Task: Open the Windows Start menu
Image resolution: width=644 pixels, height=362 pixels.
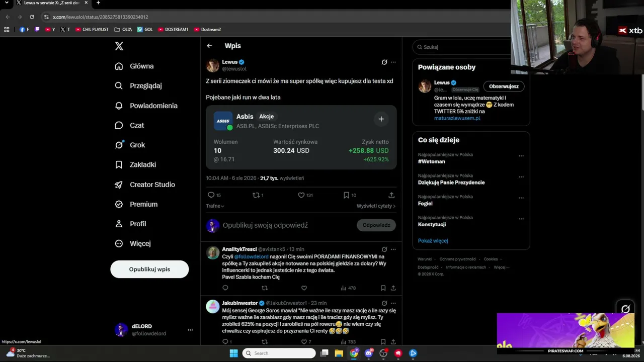Action: click(233, 353)
